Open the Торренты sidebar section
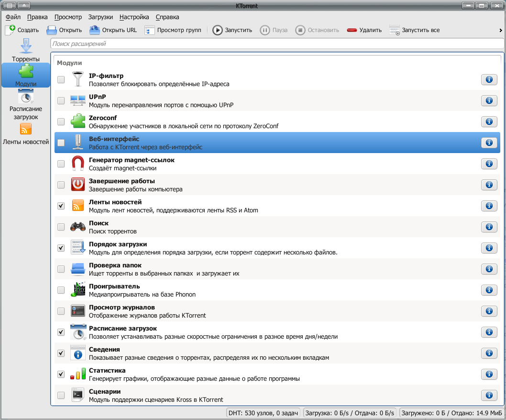Image resolution: width=506 pixels, height=420 pixels. (26, 50)
